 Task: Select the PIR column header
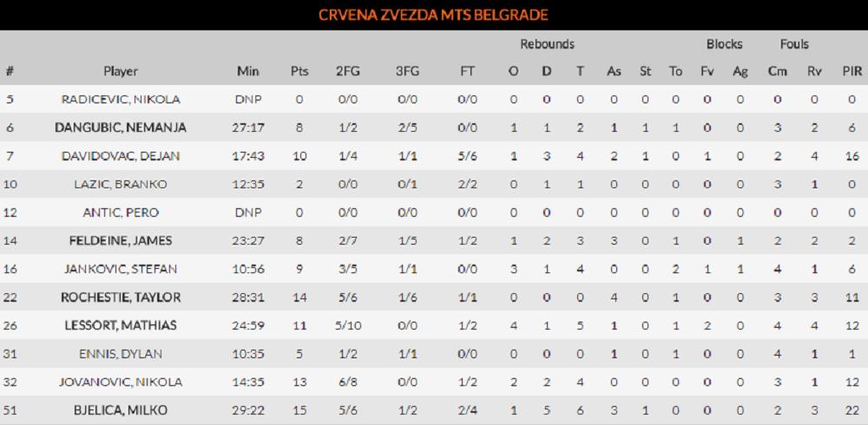(852, 71)
